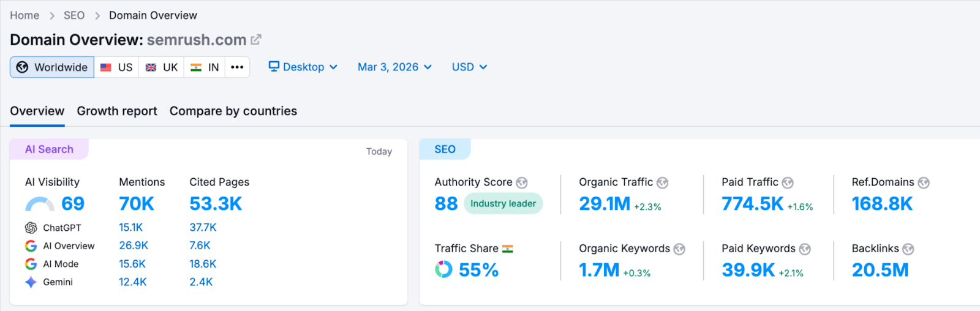
Task: Click the Industry leader badge
Action: pos(503,204)
